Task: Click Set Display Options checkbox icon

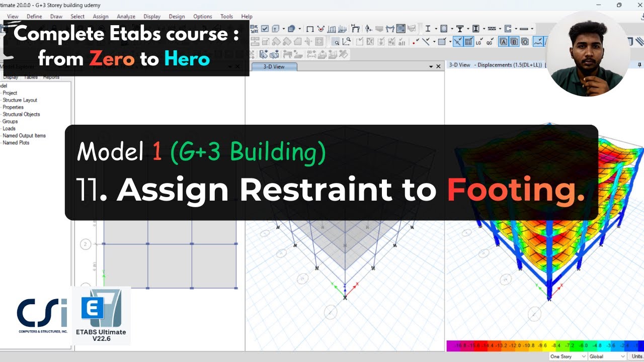Action: coord(265,29)
